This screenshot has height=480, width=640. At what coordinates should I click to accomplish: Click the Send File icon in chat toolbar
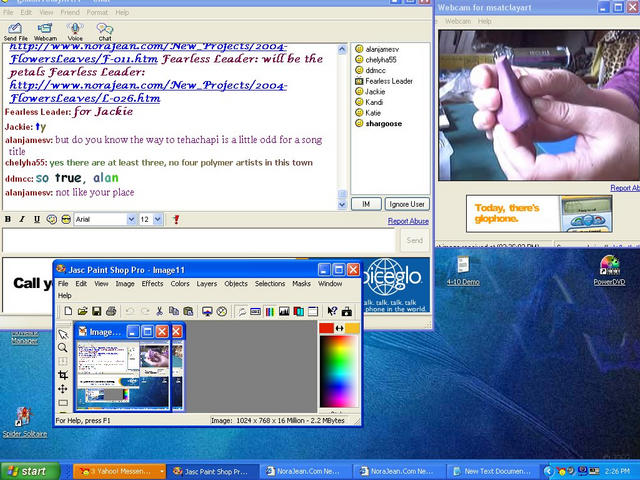click(x=16, y=32)
